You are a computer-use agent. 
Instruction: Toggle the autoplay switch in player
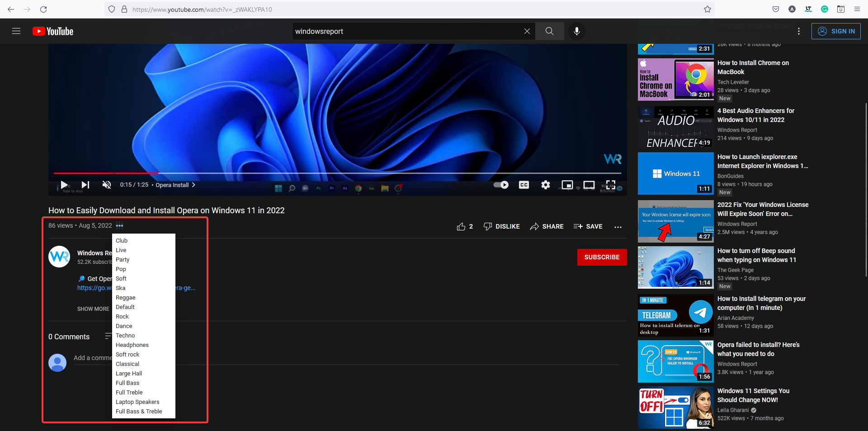coord(501,185)
